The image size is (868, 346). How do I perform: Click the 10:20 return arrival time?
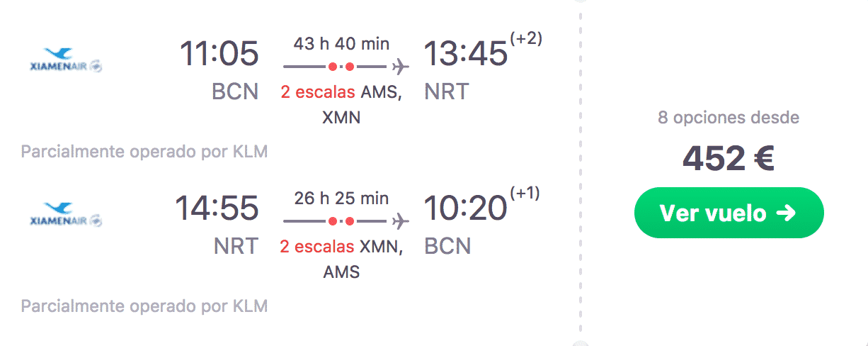pos(466,208)
